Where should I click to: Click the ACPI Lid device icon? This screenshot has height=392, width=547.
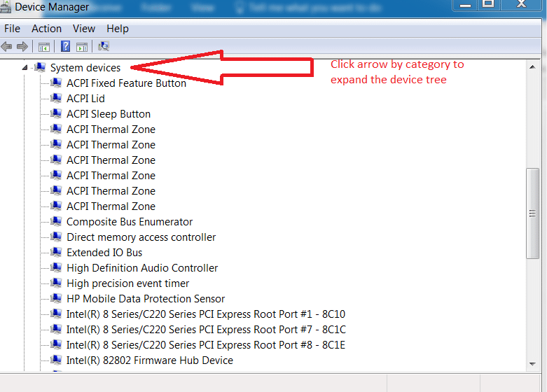click(56, 99)
